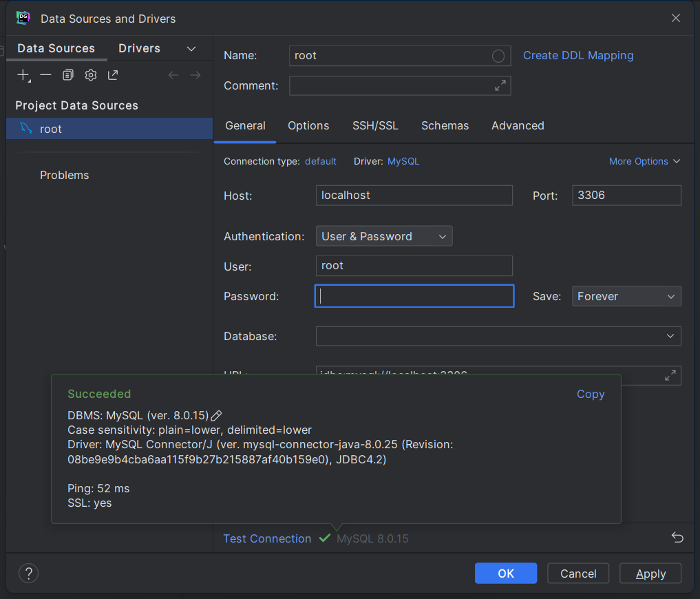Click the green check mark beside Test Connection
This screenshot has height=599, width=700.
point(325,538)
